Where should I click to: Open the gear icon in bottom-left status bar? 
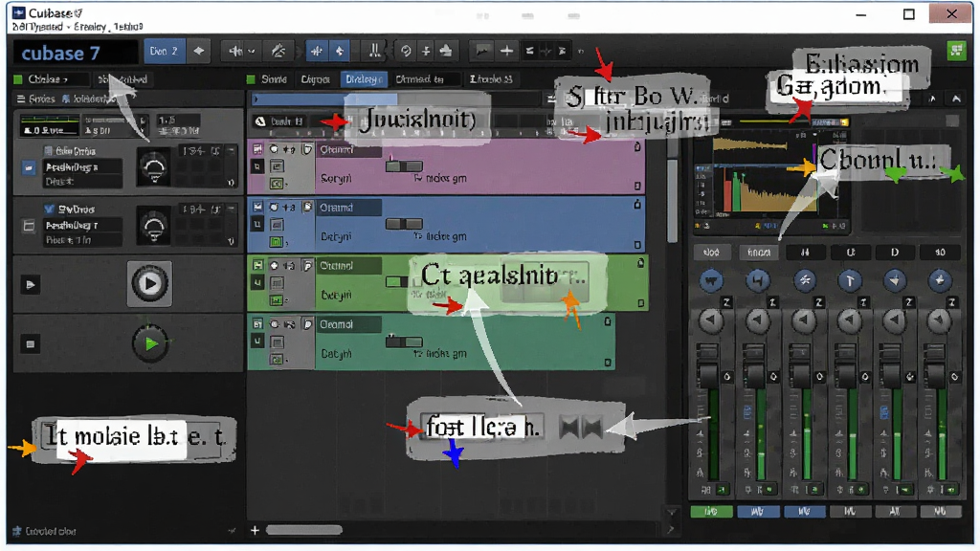17,531
